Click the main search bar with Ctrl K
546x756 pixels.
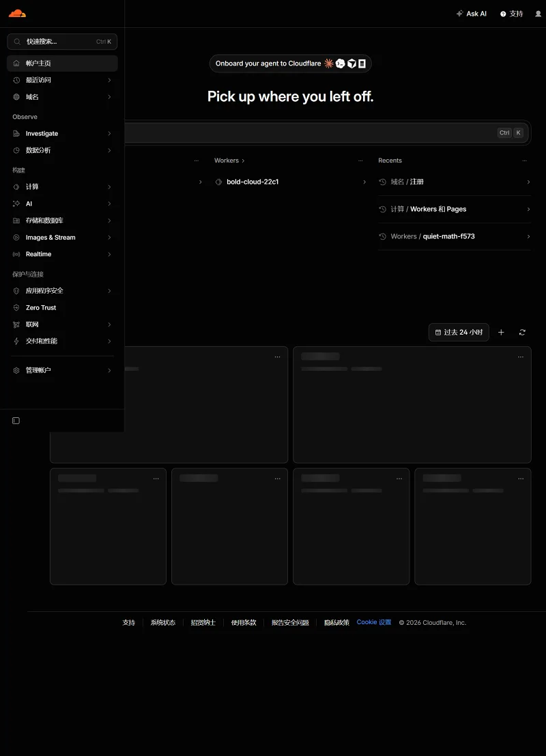point(328,132)
